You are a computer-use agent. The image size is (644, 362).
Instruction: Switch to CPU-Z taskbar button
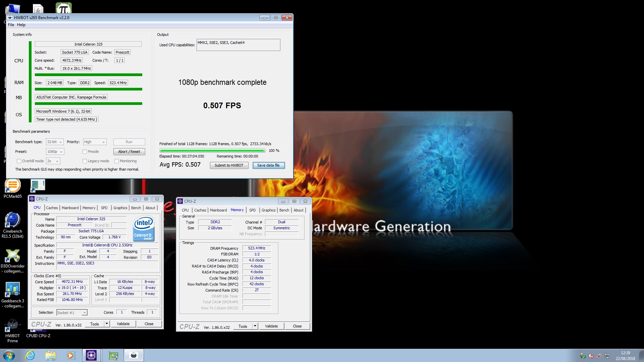point(91,355)
